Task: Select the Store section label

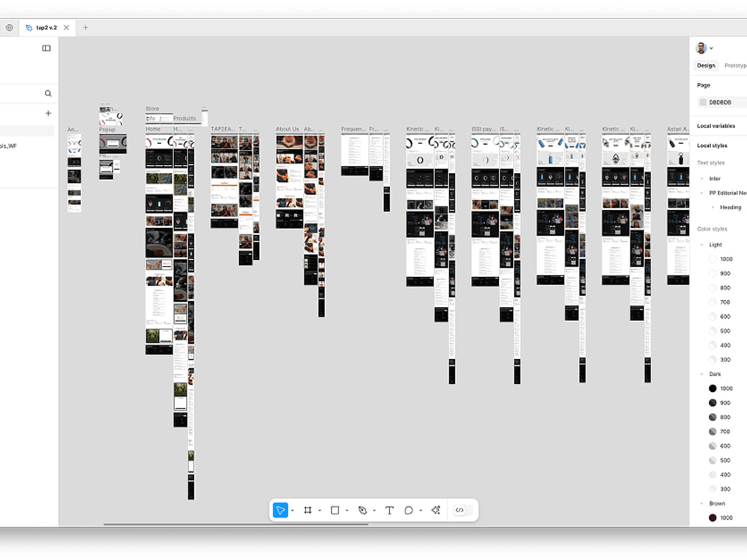Action: tap(152, 108)
